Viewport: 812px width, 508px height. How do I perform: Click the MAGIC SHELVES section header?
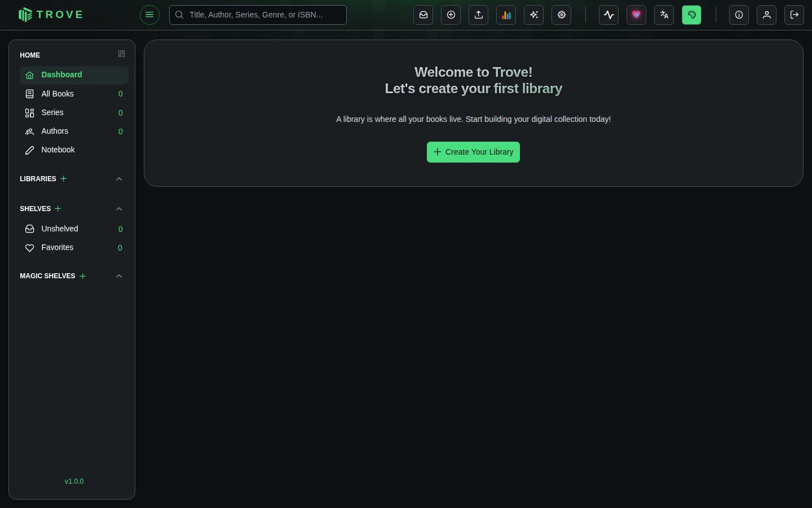(x=47, y=276)
